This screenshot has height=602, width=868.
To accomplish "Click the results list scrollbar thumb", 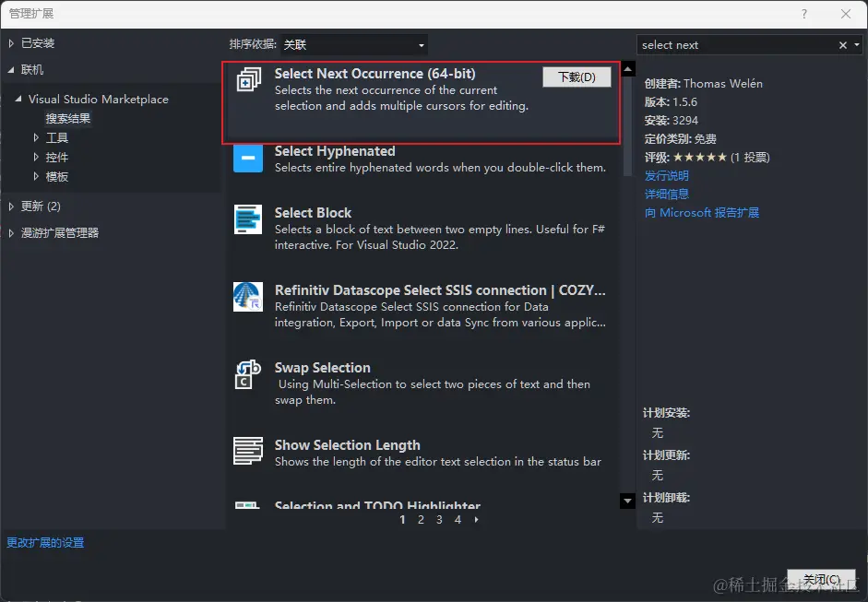I will click(627, 126).
